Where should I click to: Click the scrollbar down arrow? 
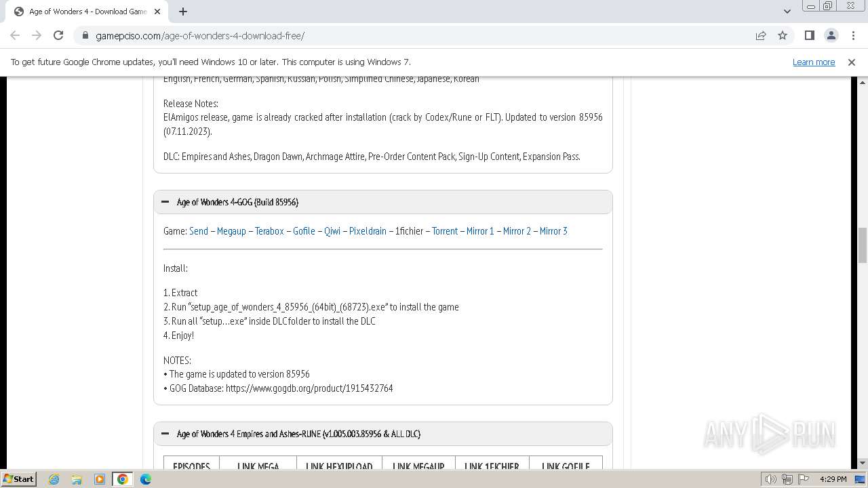[863, 464]
